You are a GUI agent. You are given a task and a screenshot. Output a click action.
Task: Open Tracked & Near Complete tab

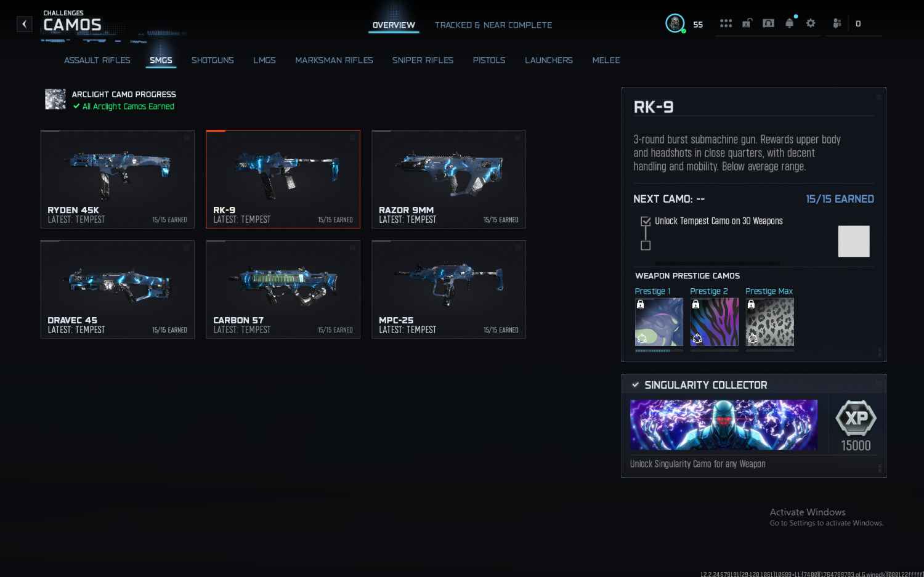tap(493, 25)
